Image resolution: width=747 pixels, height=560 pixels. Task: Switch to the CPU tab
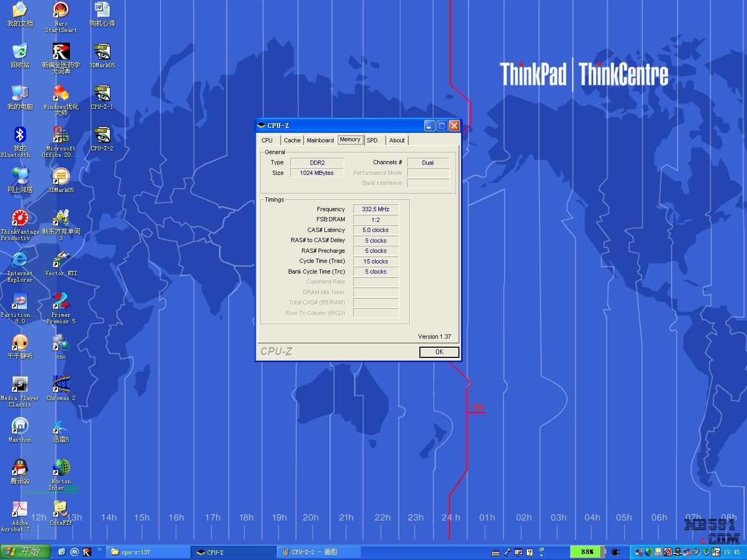267,140
